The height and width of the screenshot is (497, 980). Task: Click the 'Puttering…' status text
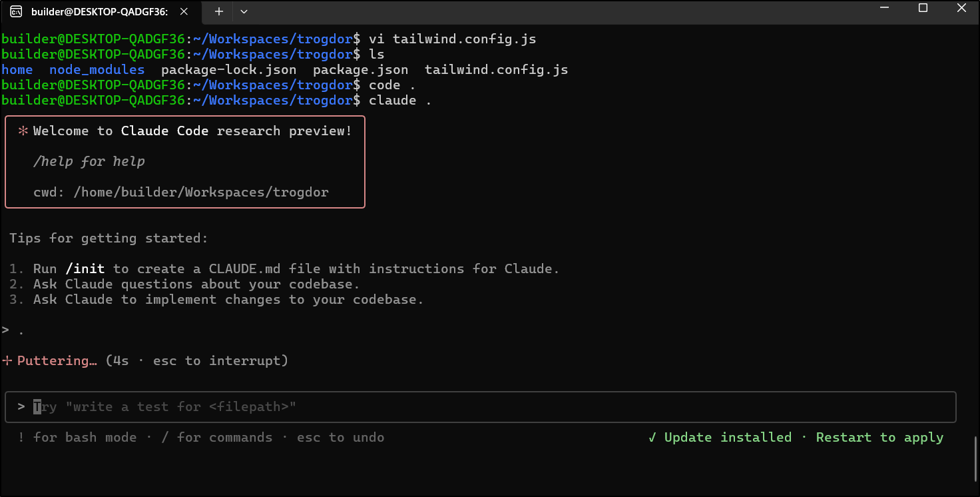[57, 361]
